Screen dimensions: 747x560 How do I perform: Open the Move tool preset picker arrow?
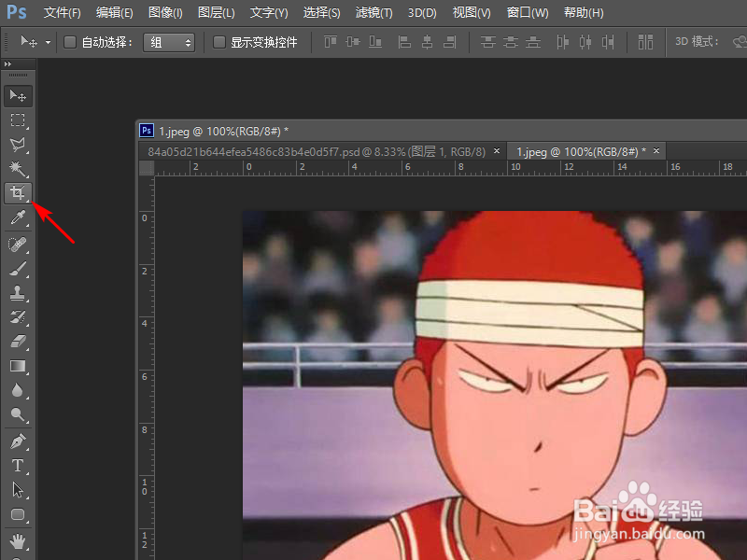pos(49,42)
